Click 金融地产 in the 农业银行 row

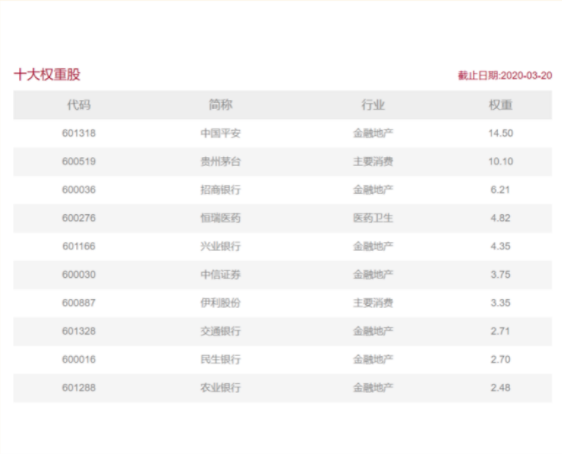[x=373, y=388]
